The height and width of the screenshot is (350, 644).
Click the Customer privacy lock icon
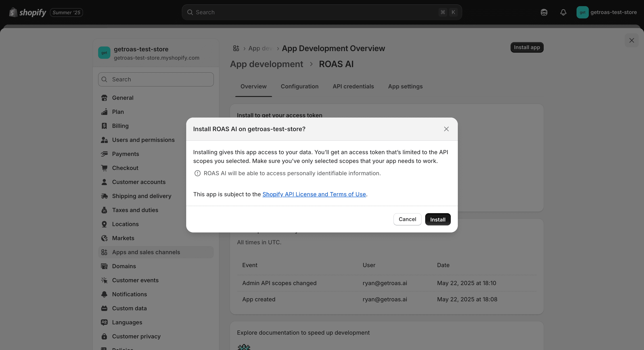pos(104,336)
